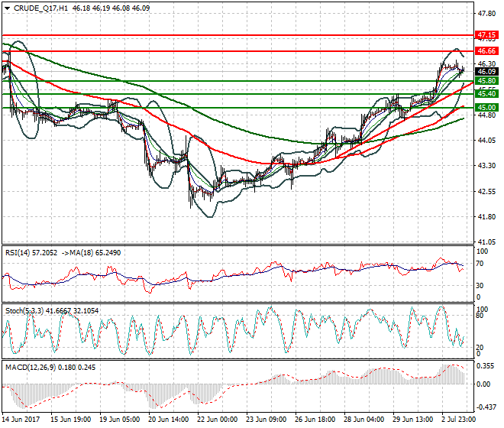Select the CRUDE_Q17,H1 chart title text
The height and width of the screenshot is (428, 504).
pyautogui.click(x=40, y=8)
